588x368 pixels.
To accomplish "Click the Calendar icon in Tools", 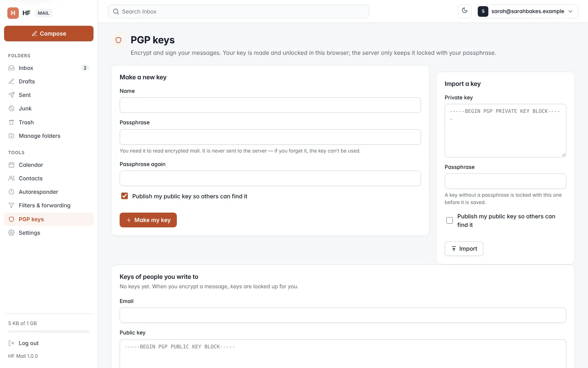I will pyautogui.click(x=11, y=165).
